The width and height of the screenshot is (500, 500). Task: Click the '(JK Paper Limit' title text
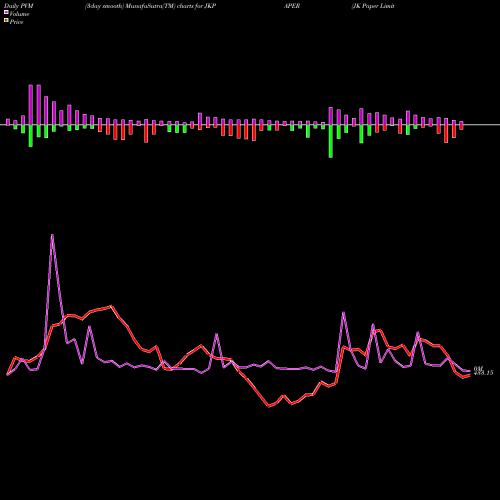point(373,6)
